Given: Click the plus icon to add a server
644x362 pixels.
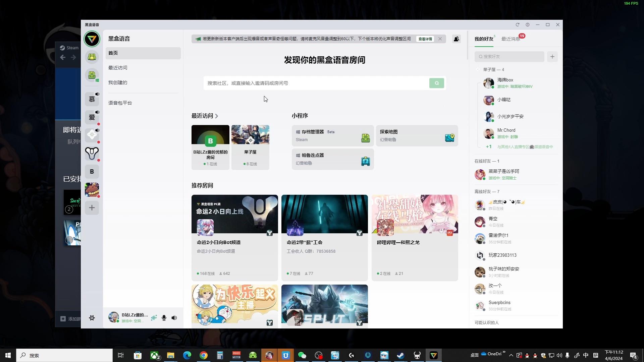Looking at the screenshot, I should 92,208.
